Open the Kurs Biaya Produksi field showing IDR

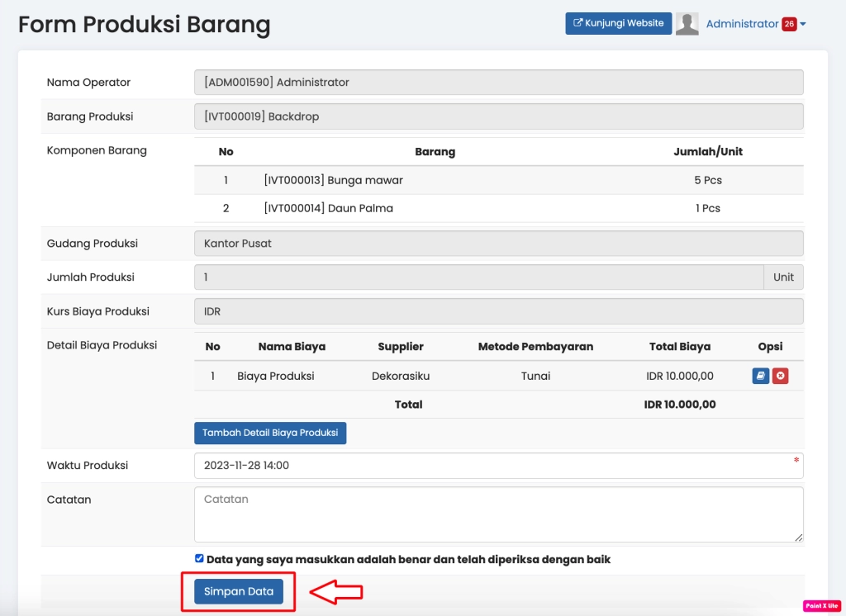pos(498,312)
